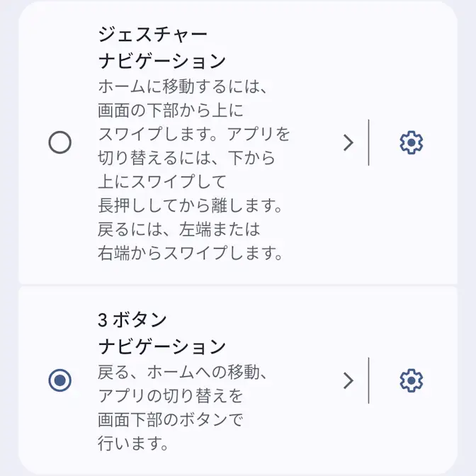Screen dimensions: 476x476
Task: Click the divider beside the gesture gear
Action: coord(369,143)
